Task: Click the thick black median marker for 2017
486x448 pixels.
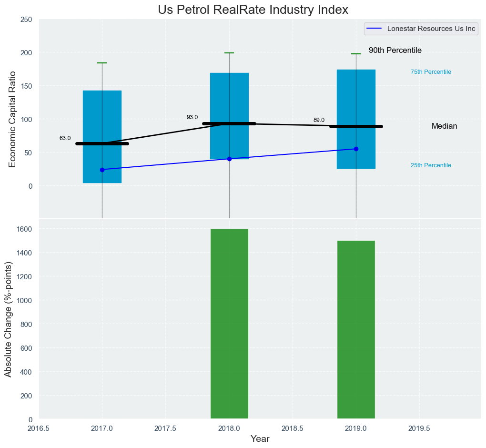Action: point(102,143)
